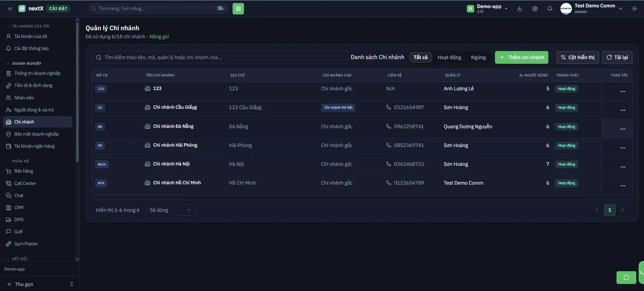This screenshot has height=291, width=644.
Task: Open actions menu for Chi nhánh Cầu Giấy
Action: [x=623, y=110]
